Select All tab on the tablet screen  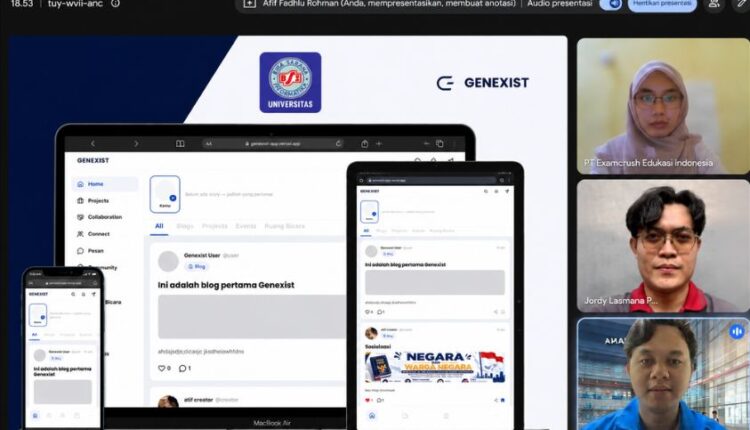pyautogui.click(x=366, y=231)
